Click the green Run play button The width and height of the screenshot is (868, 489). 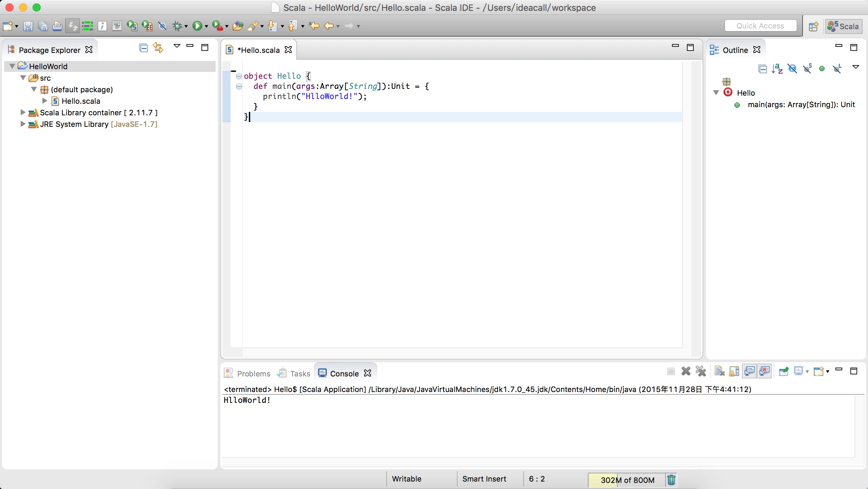click(197, 26)
